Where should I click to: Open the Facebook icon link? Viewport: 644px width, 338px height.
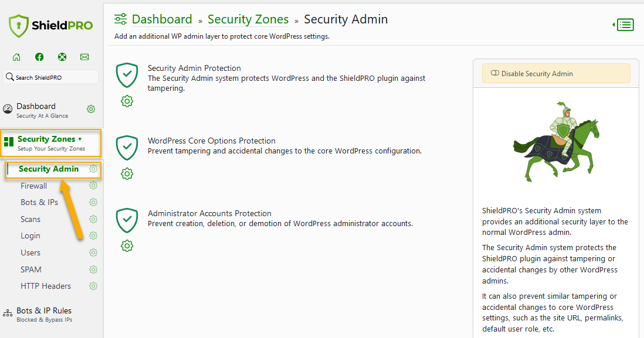click(39, 57)
